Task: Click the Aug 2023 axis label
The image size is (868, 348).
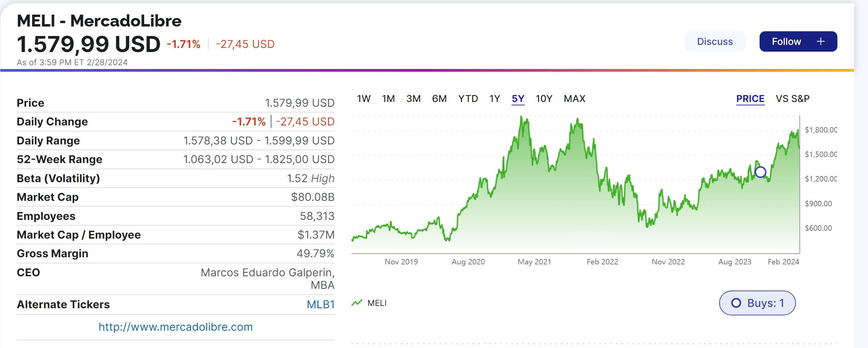Action: pyautogui.click(x=735, y=262)
